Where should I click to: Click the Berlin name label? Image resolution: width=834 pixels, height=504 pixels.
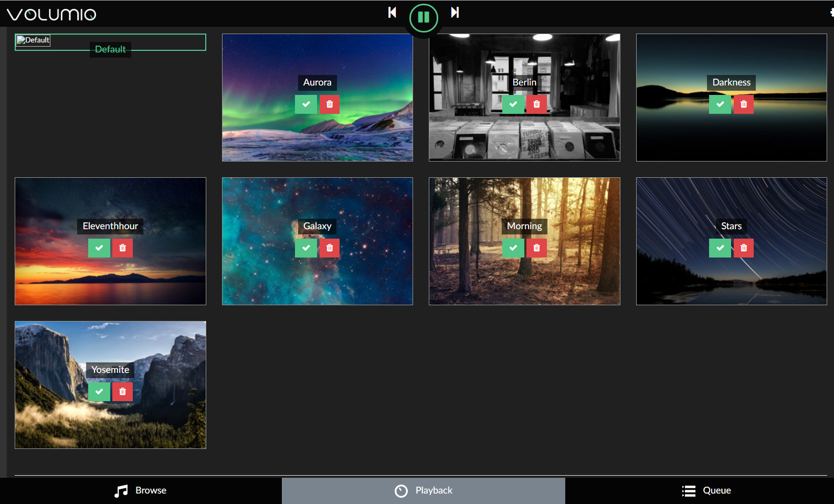pyautogui.click(x=524, y=82)
